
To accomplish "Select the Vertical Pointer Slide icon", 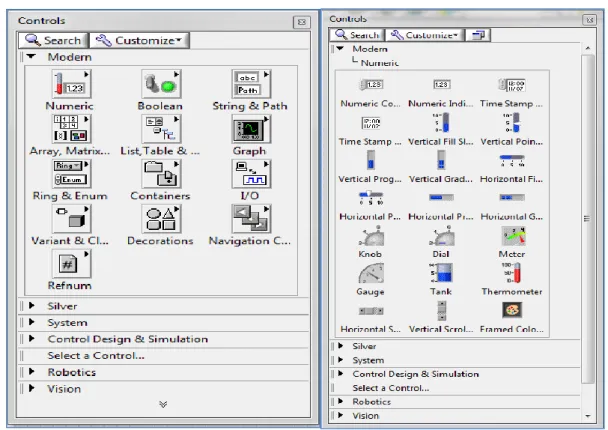I will click(512, 123).
